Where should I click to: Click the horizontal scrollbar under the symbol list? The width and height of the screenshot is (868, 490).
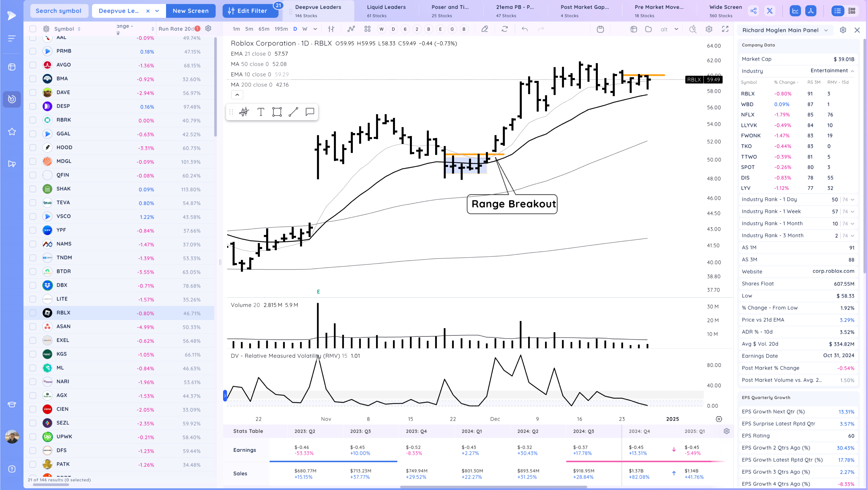pyautogui.click(x=51, y=485)
